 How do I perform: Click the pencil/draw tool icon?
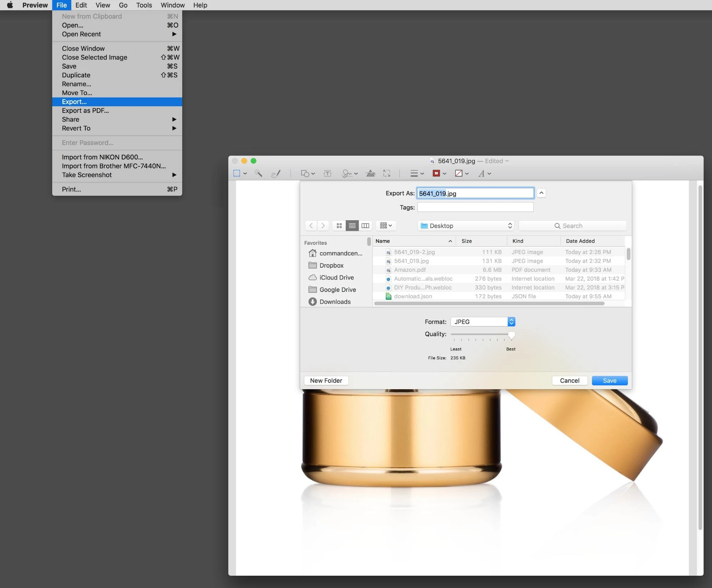point(276,173)
